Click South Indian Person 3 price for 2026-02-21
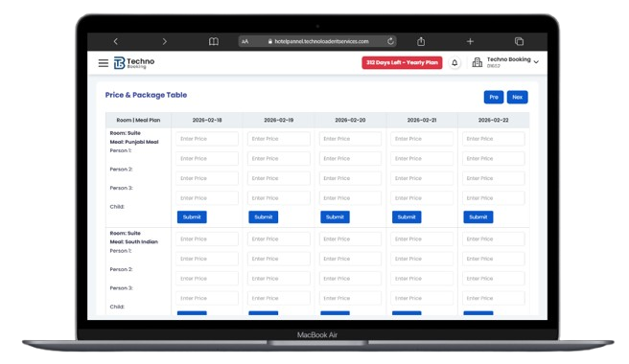The image size is (629, 364). [422, 279]
